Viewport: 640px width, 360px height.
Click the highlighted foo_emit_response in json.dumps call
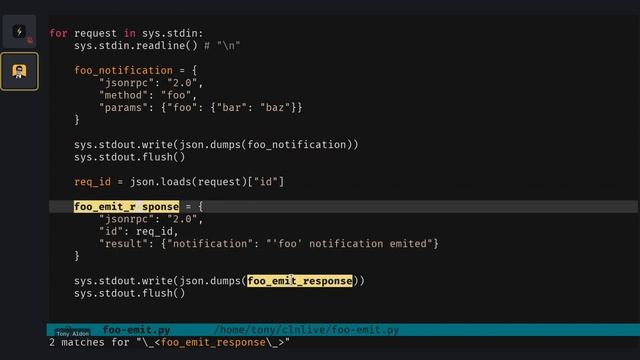[300, 281]
